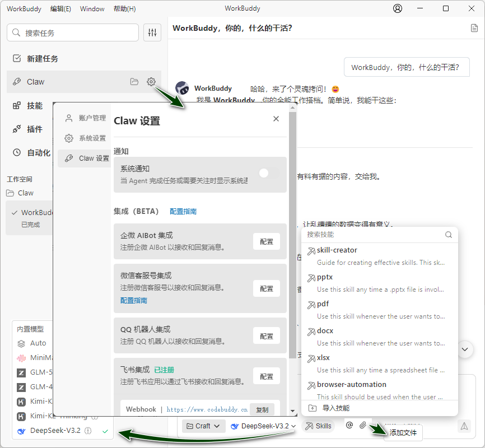Viewport: 485px width, 448px height.
Task: Open the Window menu
Action: pos(92,8)
